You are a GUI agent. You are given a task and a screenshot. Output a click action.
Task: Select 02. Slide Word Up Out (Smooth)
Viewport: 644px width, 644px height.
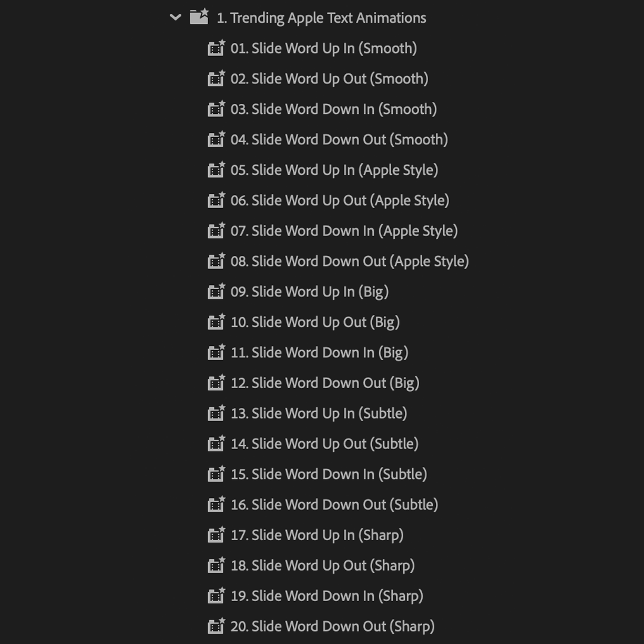coord(330,78)
